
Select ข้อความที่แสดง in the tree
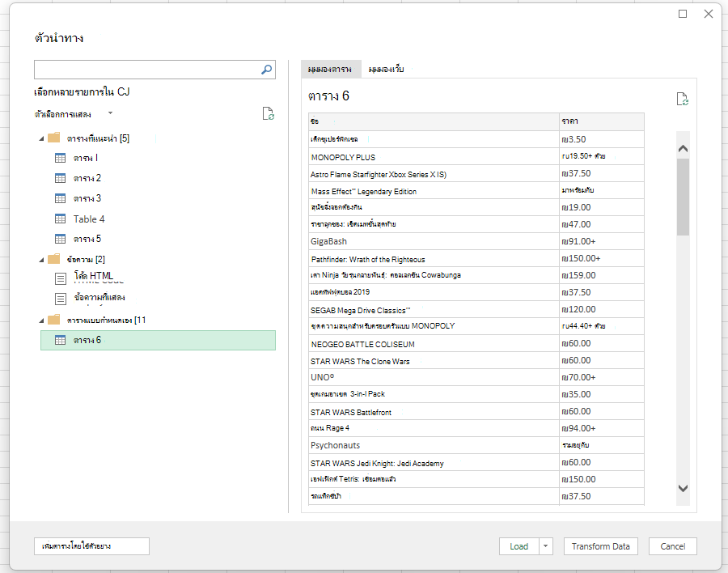pyautogui.click(x=99, y=297)
